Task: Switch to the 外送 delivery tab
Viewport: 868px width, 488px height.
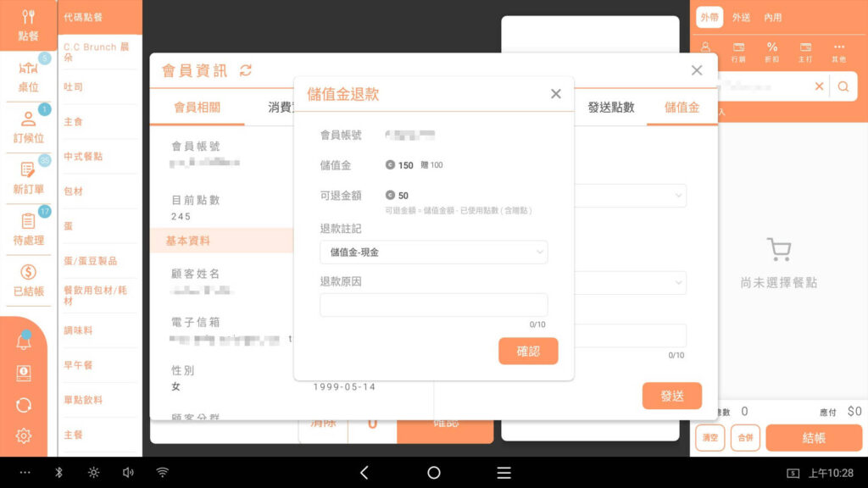Action: point(741,17)
